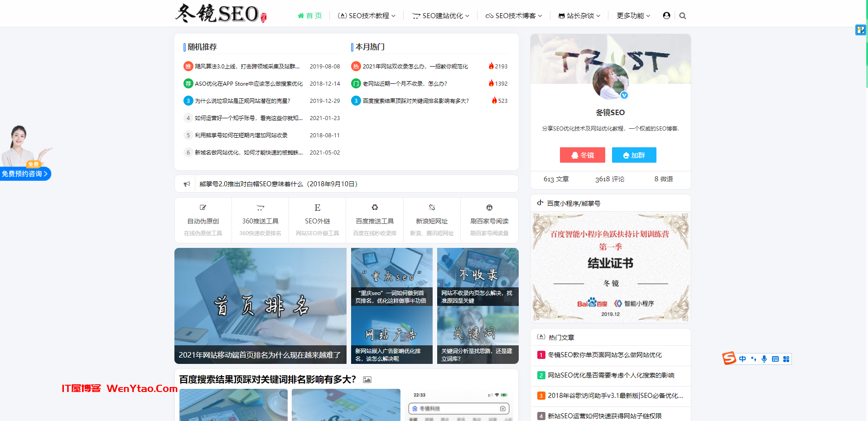The height and width of the screenshot is (421, 868).
Task: Expand the SEO技术博客 dropdown menu
Action: (514, 16)
